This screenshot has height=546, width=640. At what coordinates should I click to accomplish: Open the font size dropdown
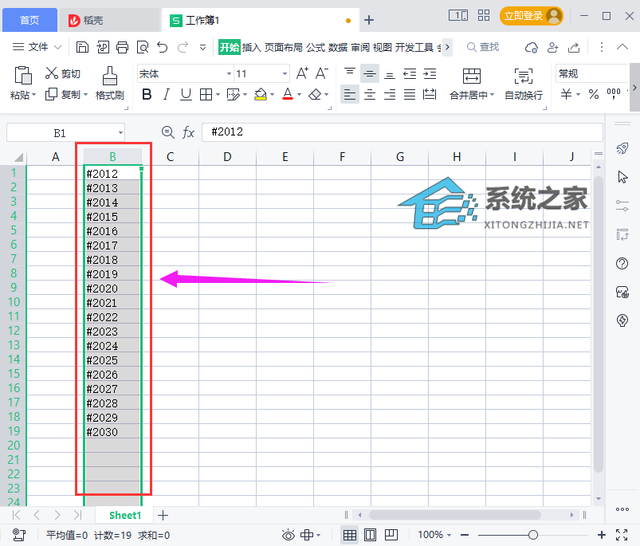click(285, 74)
